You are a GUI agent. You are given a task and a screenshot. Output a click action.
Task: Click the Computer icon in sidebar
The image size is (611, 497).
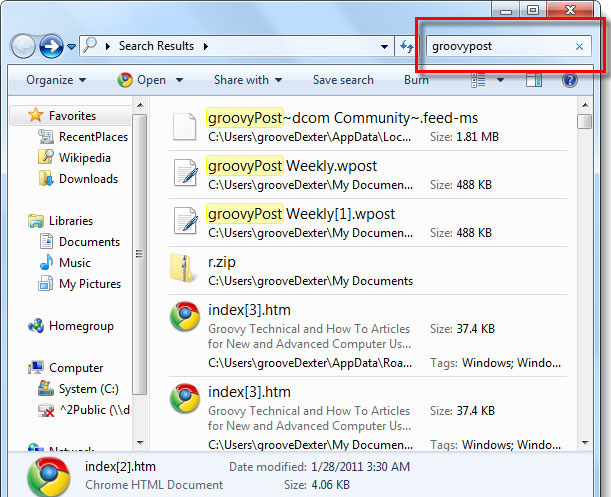point(36,367)
